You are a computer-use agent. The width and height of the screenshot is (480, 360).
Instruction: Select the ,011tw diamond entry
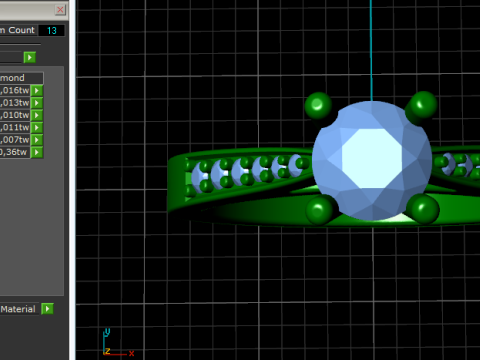(15, 127)
